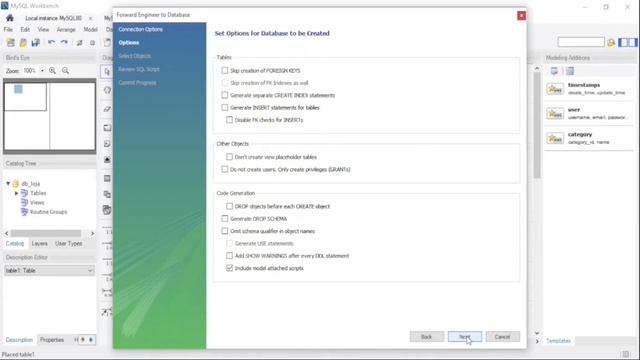Select the user template icon
The width and height of the screenshot is (640, 360).
tap(555, 113)
